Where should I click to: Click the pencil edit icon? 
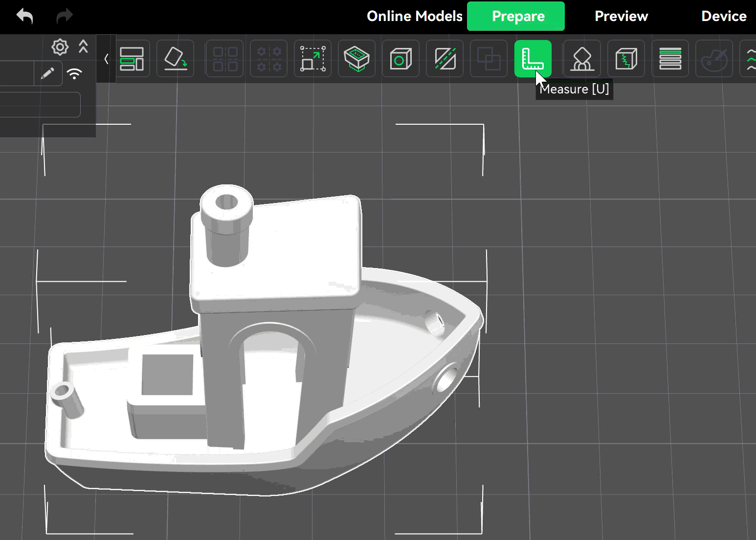tap(47, 74)
